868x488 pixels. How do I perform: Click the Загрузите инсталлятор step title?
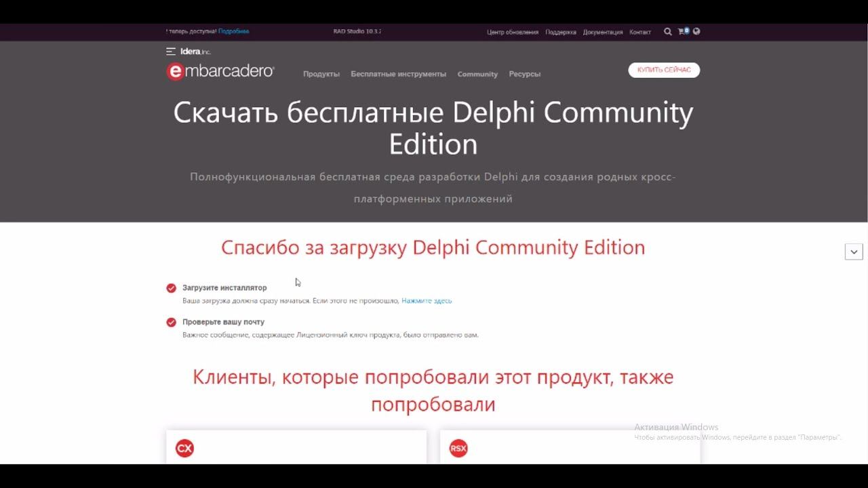pyautogui.click(x=224, y=288)
